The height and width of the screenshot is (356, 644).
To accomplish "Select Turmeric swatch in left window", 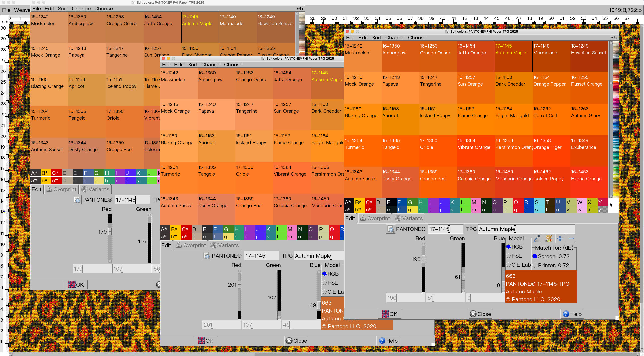I will pos(49,122).
